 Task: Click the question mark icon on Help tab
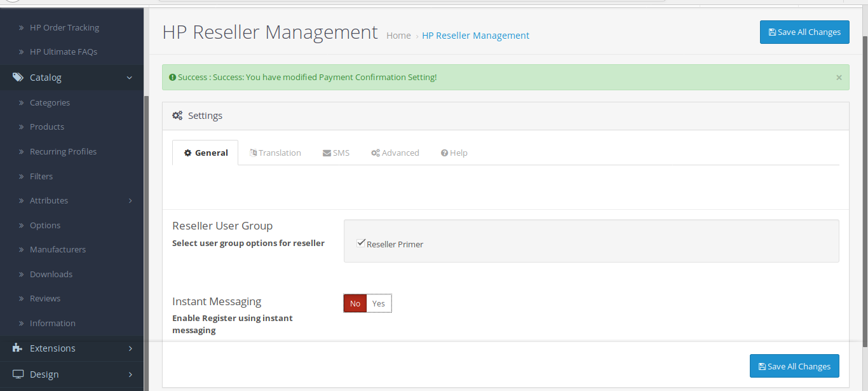coord(444,153)
